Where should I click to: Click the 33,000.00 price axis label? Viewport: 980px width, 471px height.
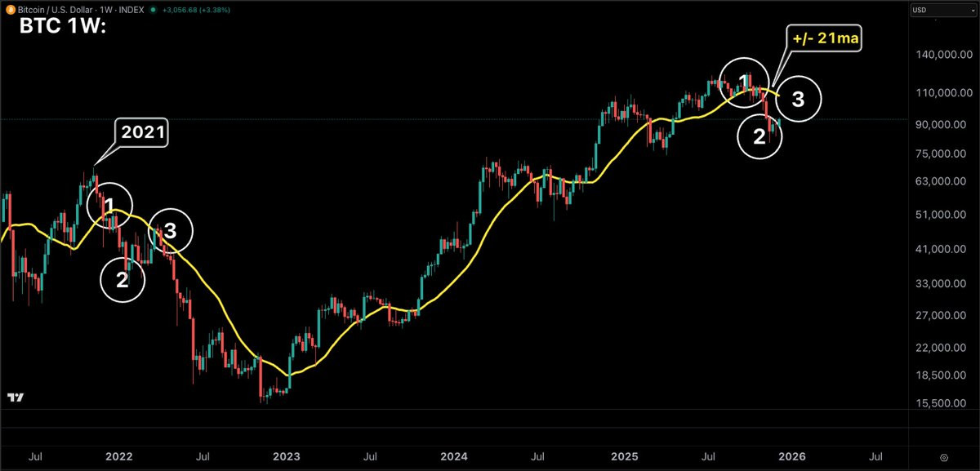[942, 284]
